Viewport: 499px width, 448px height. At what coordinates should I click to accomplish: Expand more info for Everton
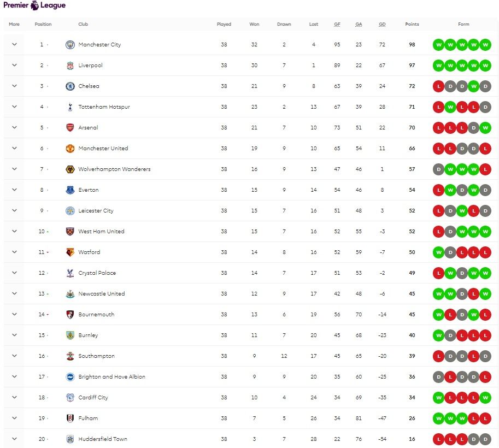pyautogui.click(x=14, y=190)
